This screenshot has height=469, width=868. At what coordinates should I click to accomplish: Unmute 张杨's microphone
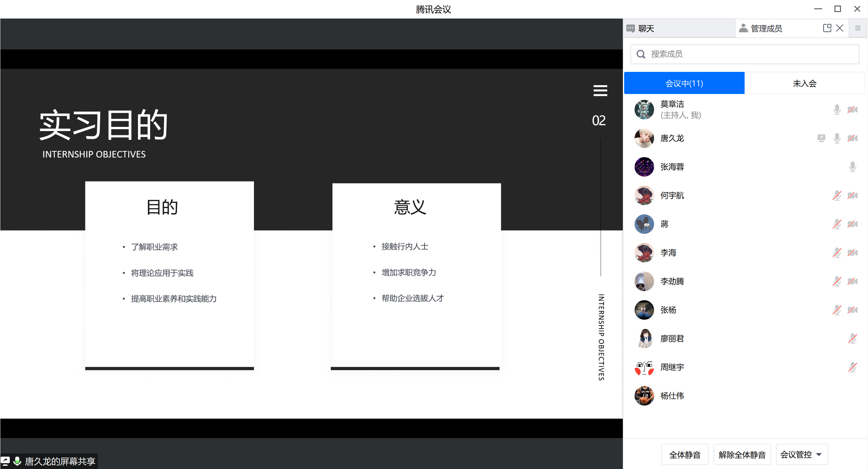coord(837,310)
